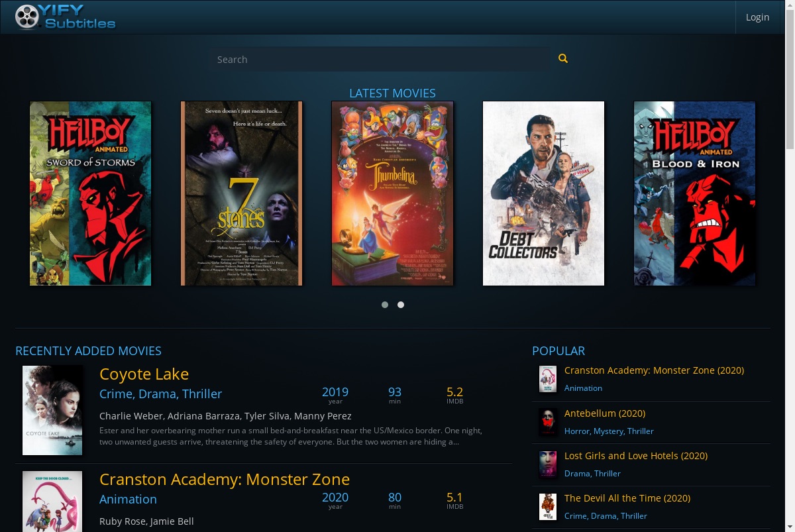Click Drama, Thriller genre under Lost Girls
The width and height of the screenshot is (795, 532).
pos(592,474)
